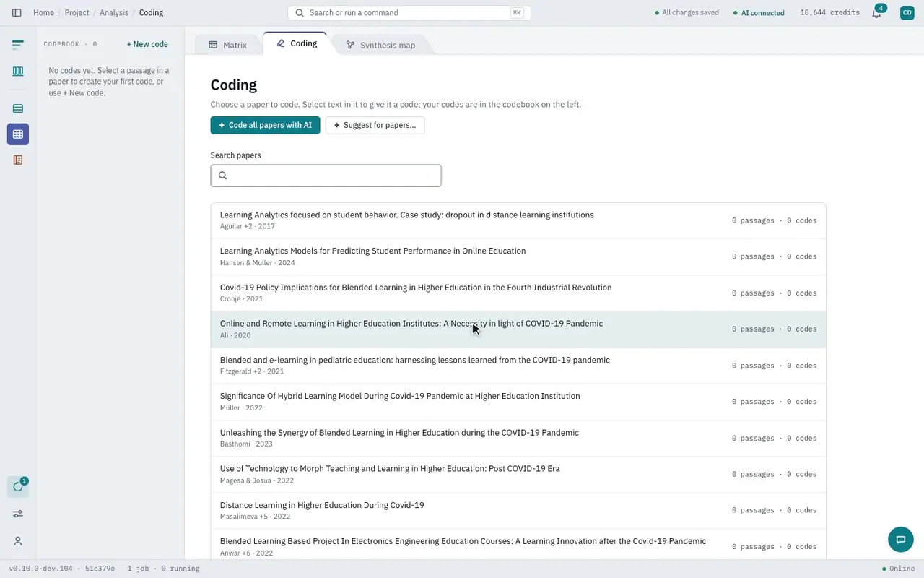Viewport: 924px width, 578px height.
Task: Click + New code in codebook
Action: (x=147, y=44)
